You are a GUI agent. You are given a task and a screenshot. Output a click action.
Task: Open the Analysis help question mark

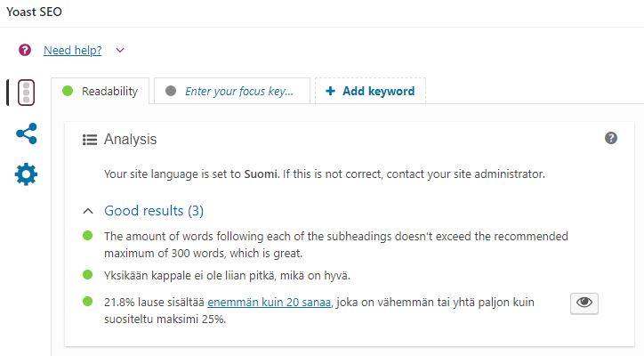(611, 138)
